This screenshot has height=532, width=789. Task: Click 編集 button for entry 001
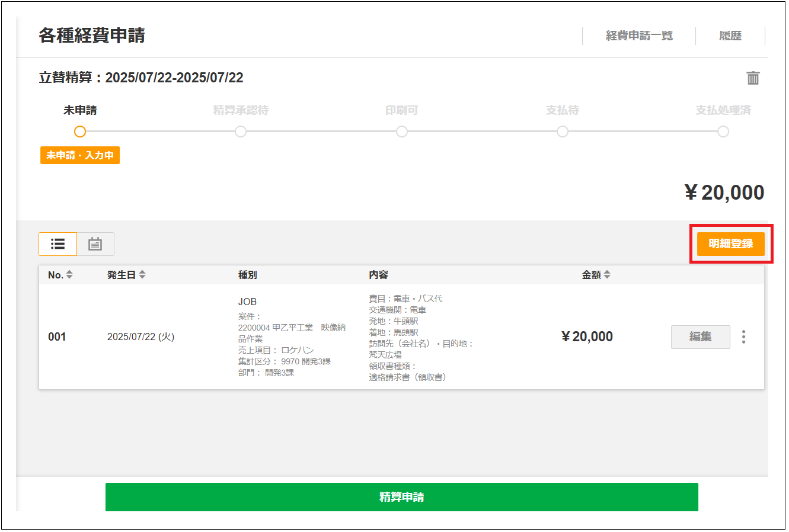[700, 337]
